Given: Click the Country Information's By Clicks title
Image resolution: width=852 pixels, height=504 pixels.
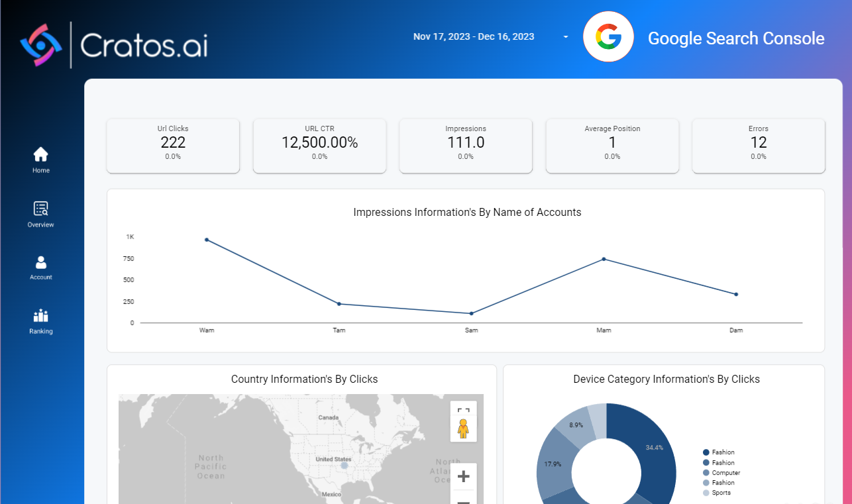Looking at the screenshot, I should 304,379.
